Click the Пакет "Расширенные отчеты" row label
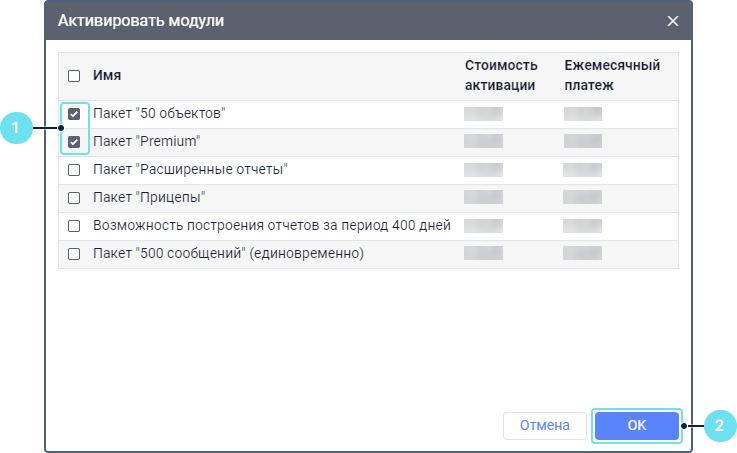 [190, 170]
